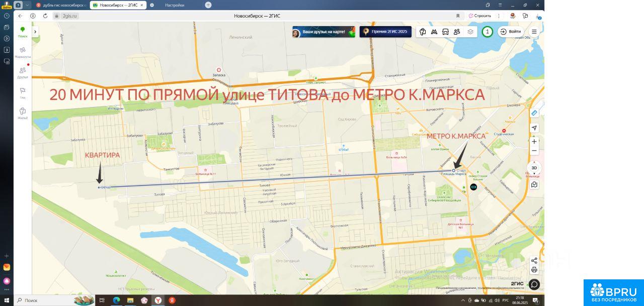Toggle public transport layer on the map
This screenshot has width=644, height=306.
(x=445, y=32)
